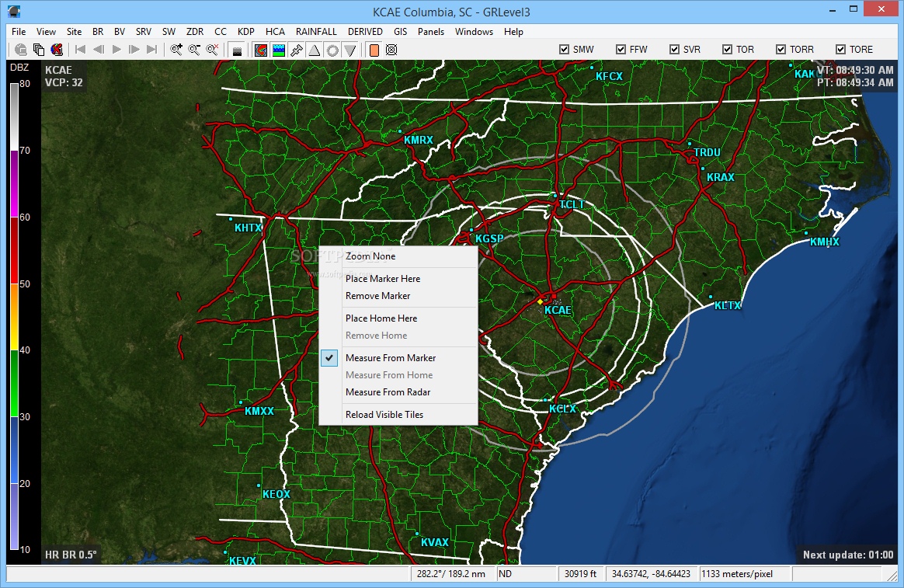This screenshot has height=588, width=904.
Task: Jump to last frame of loop
Action: (152, 50)
